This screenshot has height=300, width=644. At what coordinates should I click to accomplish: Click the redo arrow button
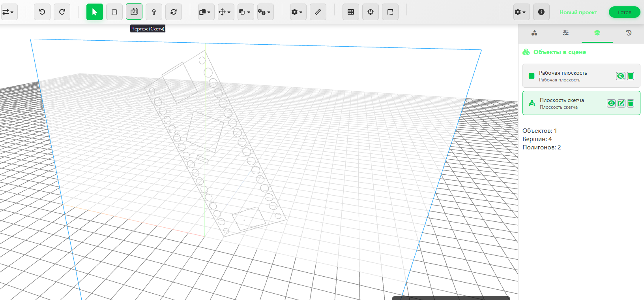coord(62,12)
